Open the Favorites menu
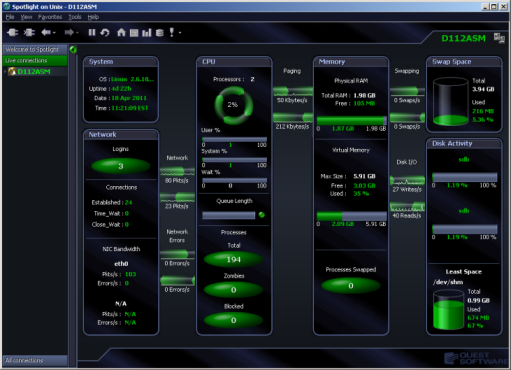Viewport: 511px width, 370px height. 50,17
